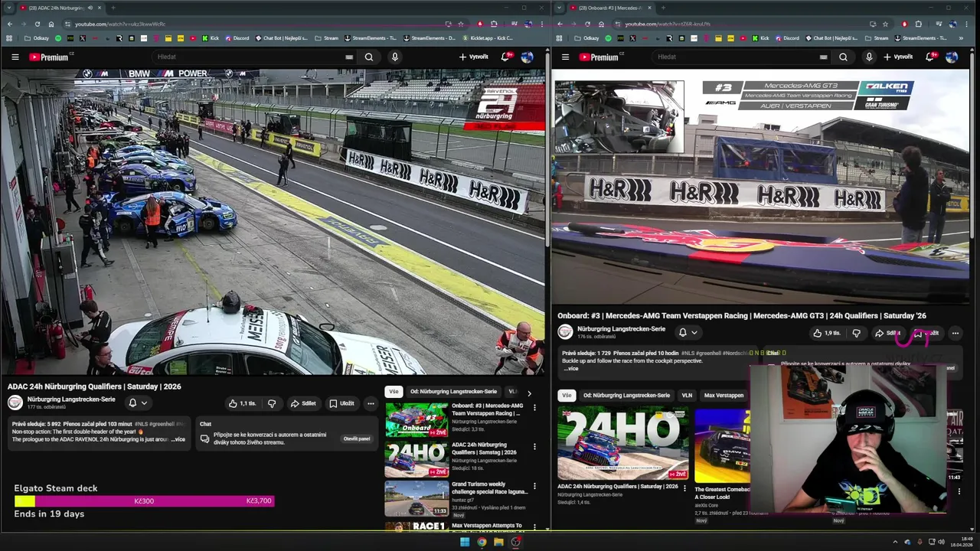Open extensions puzzle icon in right browser
The width and height of the screenshot is (980, 551).
coord(919,24)
